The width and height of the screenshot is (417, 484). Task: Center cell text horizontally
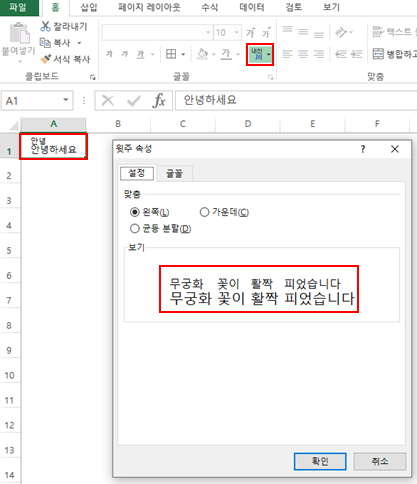(303, 54)
